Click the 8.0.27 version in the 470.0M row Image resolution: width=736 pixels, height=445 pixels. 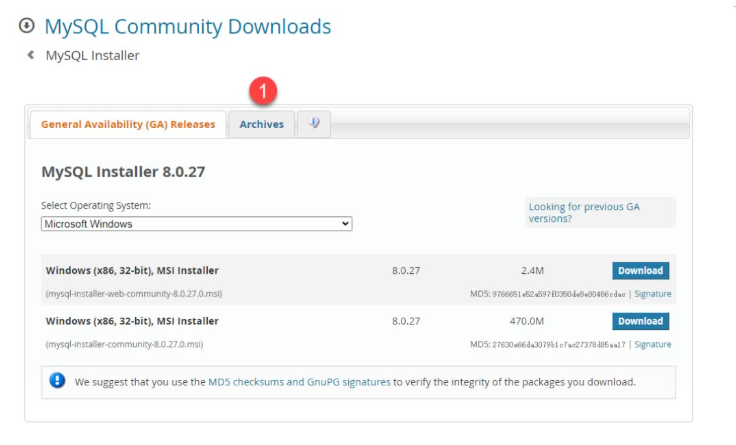click(406, 322)
